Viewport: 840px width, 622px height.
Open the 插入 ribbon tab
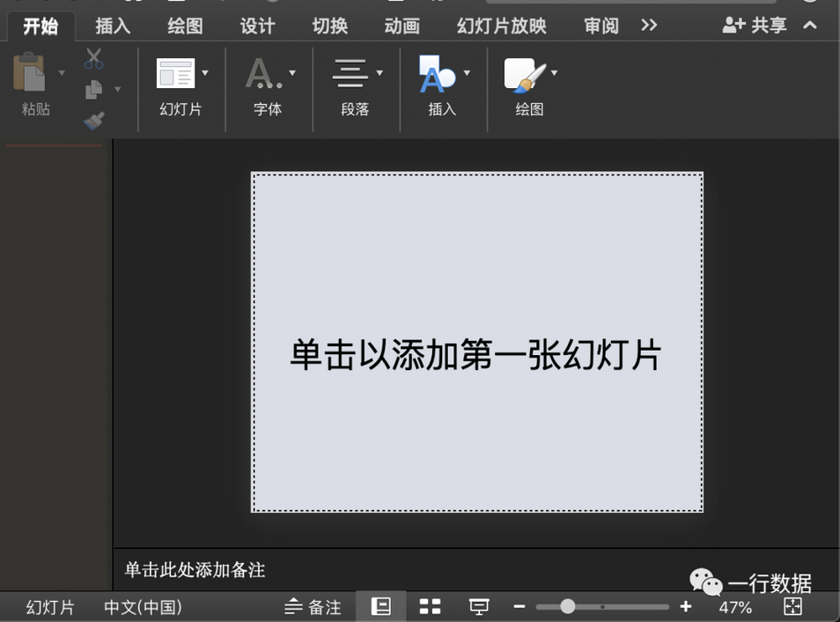coord(113,26)
